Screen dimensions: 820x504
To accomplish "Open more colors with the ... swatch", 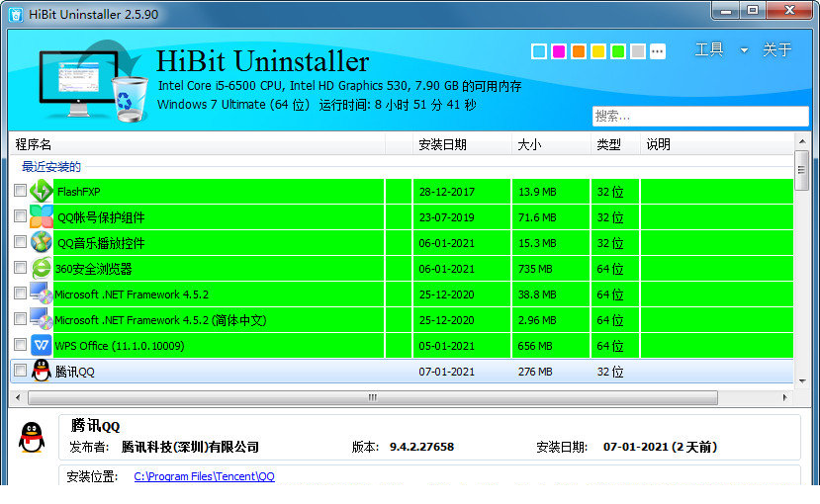I will [x=658, y=51].
